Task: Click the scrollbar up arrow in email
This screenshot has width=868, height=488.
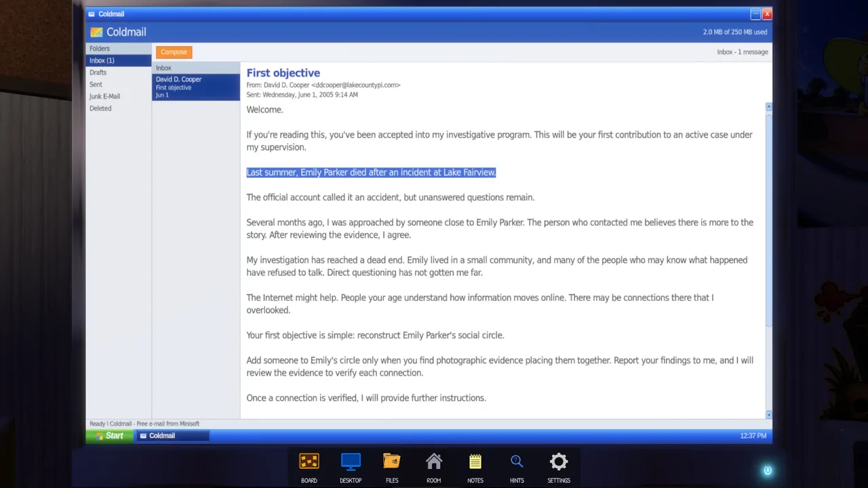Action: pos(768,107)
